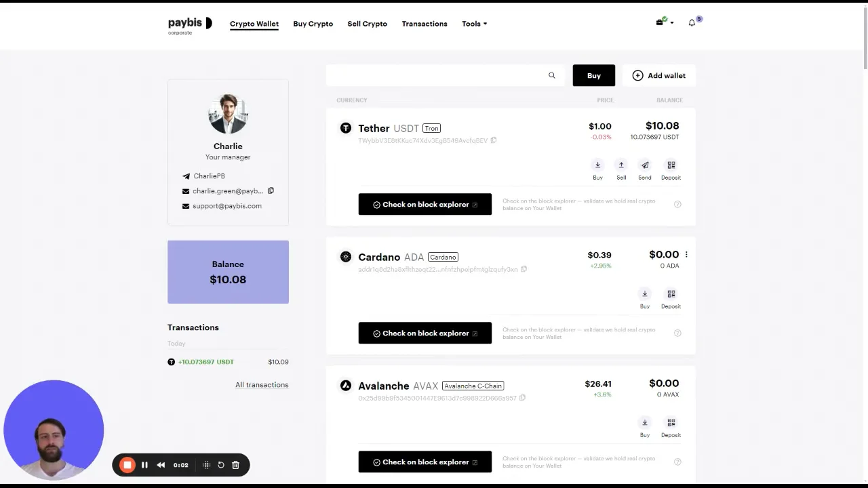Copy the Avalanche wallet address

point(522,398)
